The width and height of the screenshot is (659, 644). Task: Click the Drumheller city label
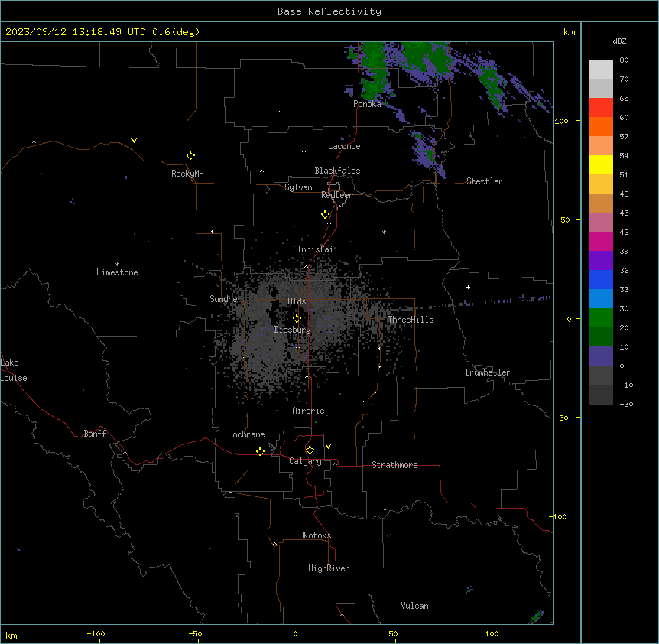coord(488,372)
